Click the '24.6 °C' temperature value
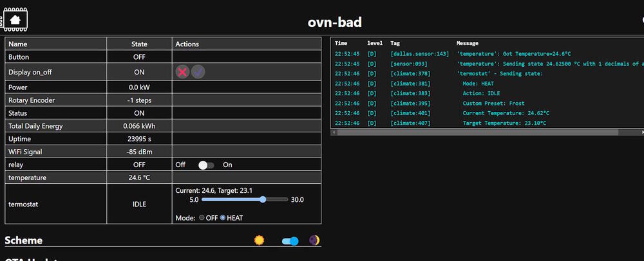The height and width of the screenshot is (261, 644). 139,178
